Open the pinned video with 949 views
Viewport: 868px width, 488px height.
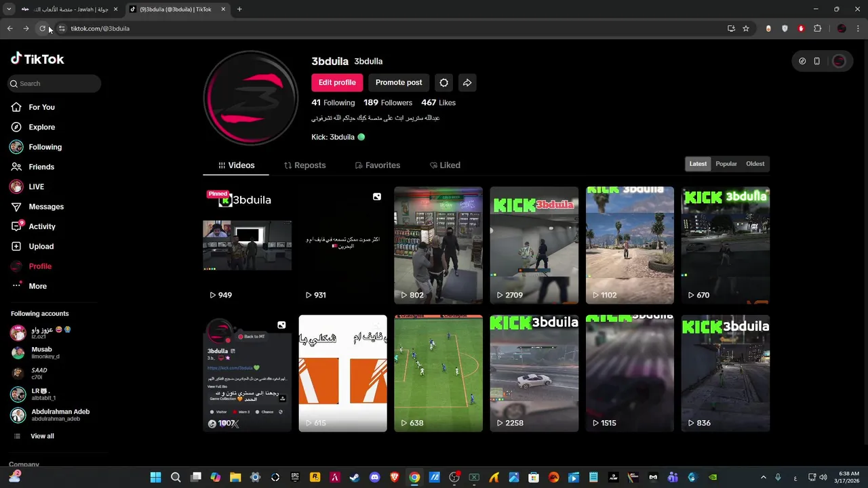point(247,245)
